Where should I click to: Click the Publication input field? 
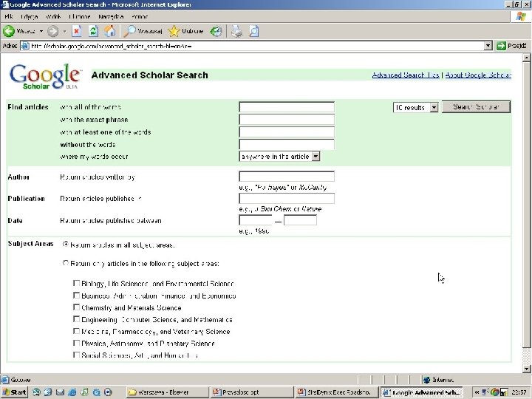click(x=287, y=199)
